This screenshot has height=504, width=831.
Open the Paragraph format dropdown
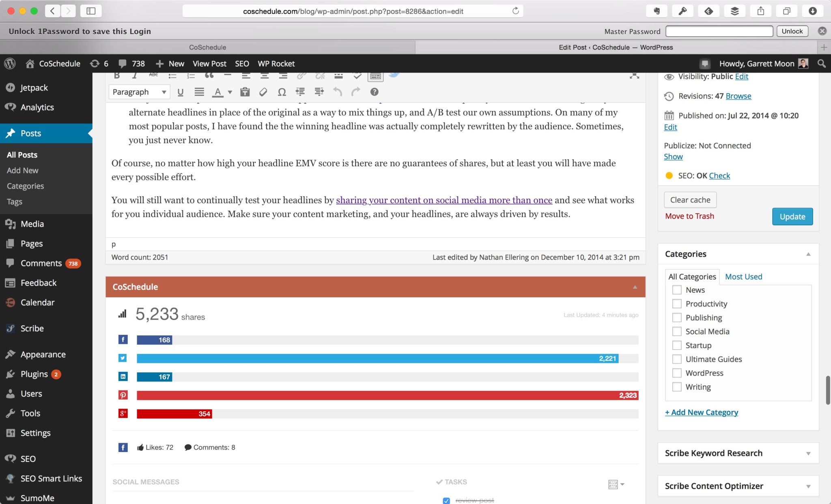(x=139, y=92)
